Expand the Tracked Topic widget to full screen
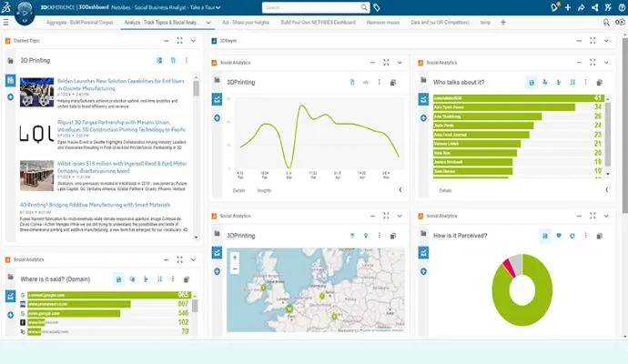 (x=180, y=40)
